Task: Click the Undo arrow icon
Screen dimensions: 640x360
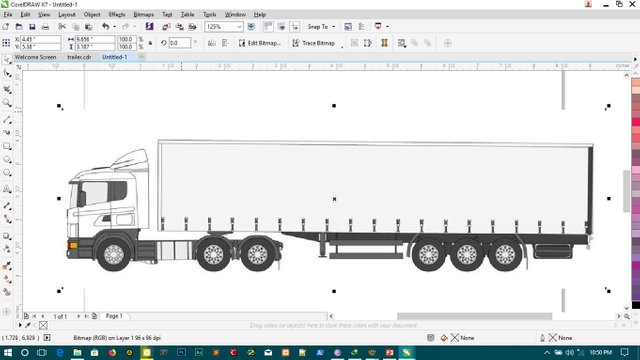Action: coord(106,27)
